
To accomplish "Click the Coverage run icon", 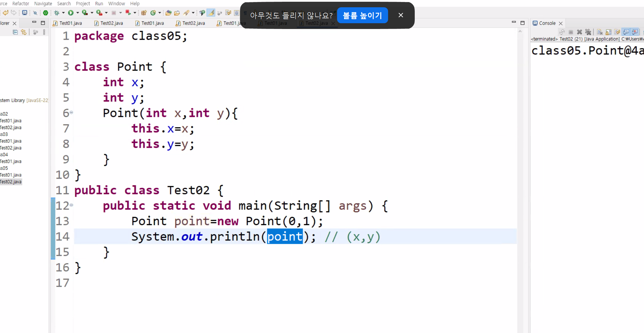I will [85, 13].
